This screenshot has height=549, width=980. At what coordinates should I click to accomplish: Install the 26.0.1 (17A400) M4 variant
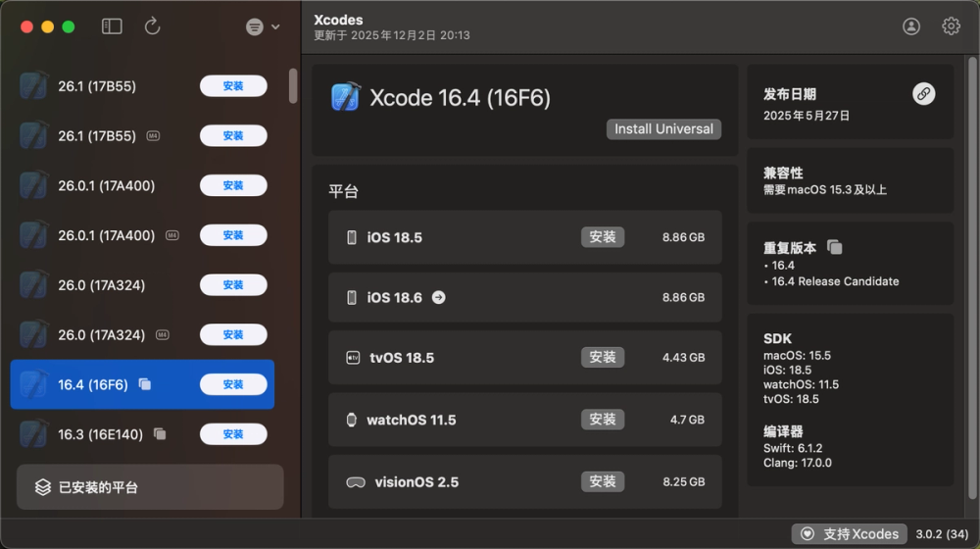coord(233,235)
